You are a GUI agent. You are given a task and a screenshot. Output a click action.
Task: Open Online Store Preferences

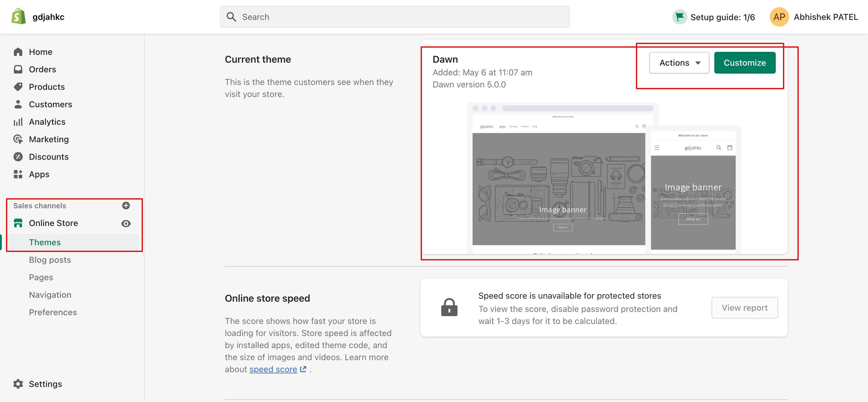[53, 312]
